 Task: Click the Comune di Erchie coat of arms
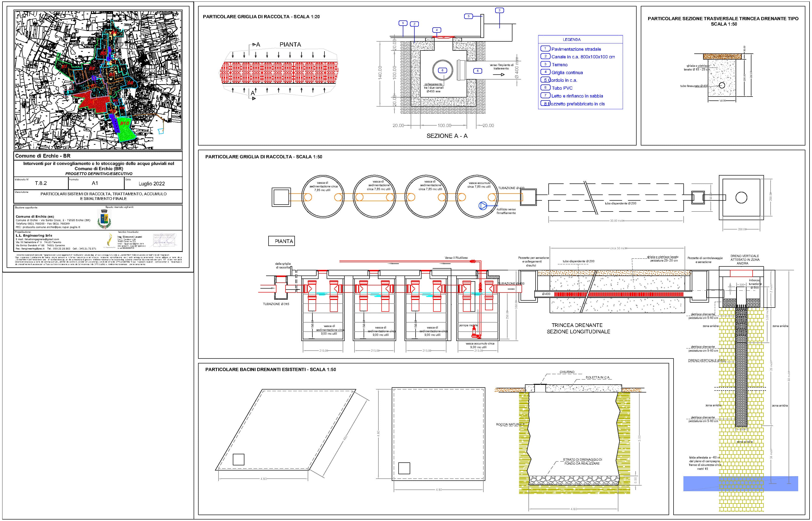point(105,219)
